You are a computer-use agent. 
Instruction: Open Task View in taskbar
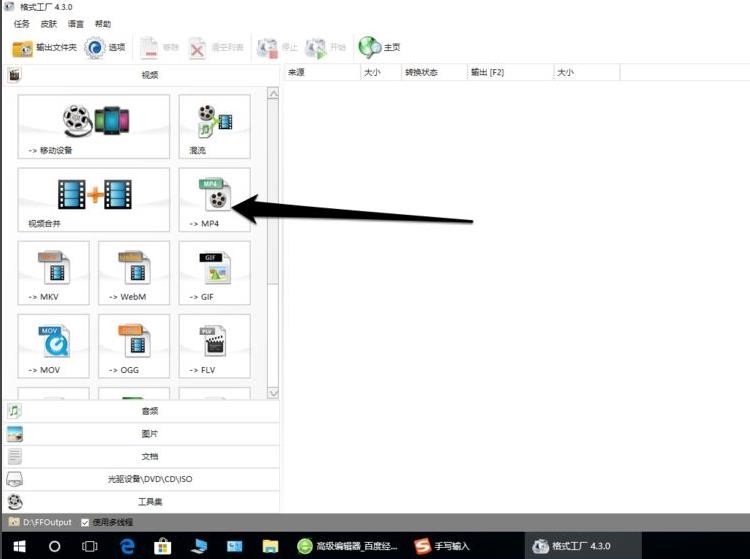[x=89, y=546]
